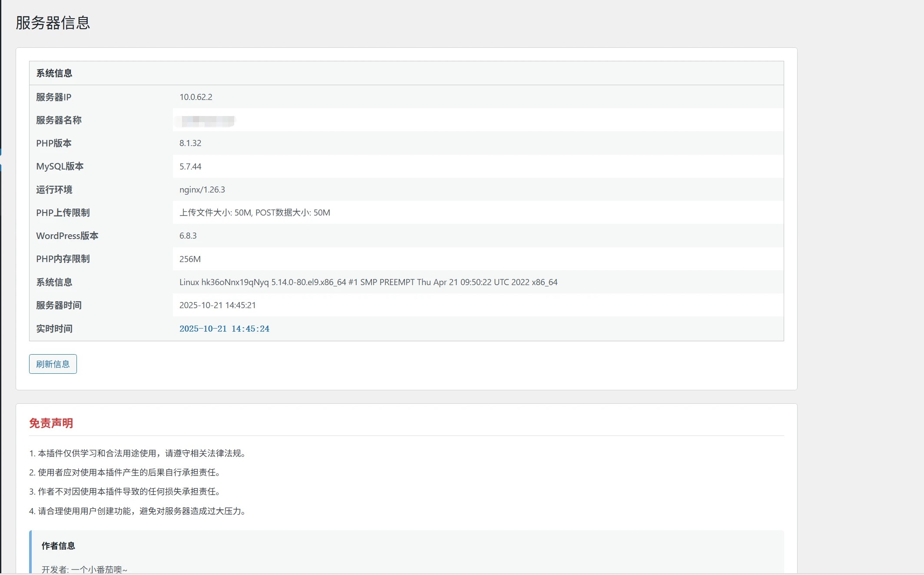Click the server time 2025-10-21 14:45:21
The image size is (924, 575).
pyautogui.click(x=217, y=305)
